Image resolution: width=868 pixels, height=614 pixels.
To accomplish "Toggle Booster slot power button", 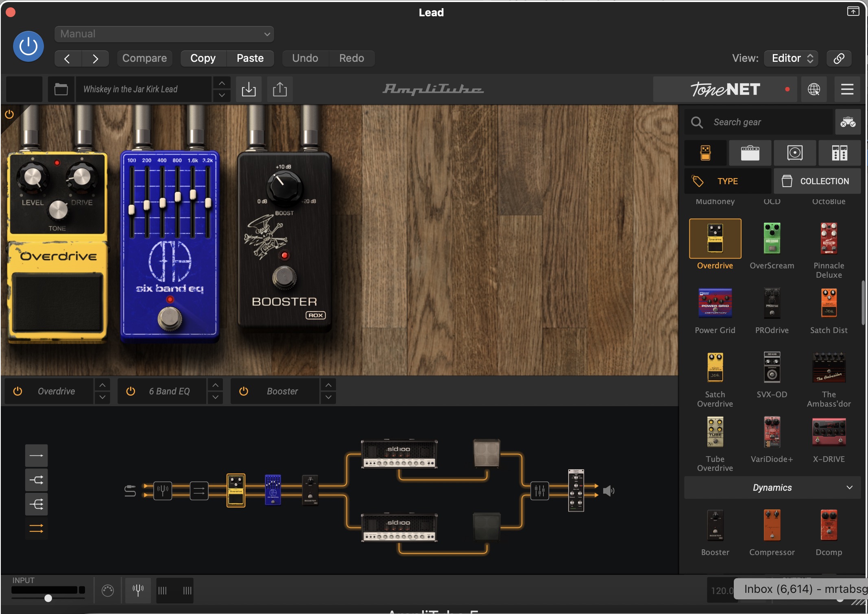I will point(244,391).
